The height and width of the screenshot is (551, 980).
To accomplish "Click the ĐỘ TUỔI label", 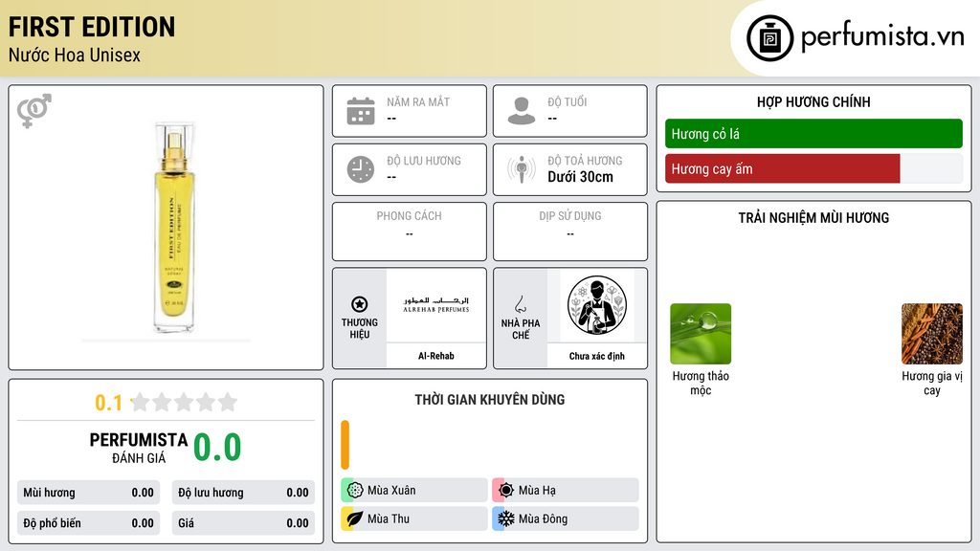I will 568,101.
